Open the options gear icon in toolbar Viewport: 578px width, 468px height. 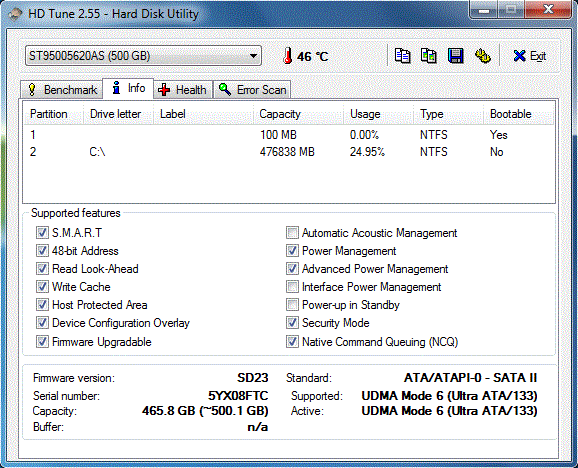[483, 56]
